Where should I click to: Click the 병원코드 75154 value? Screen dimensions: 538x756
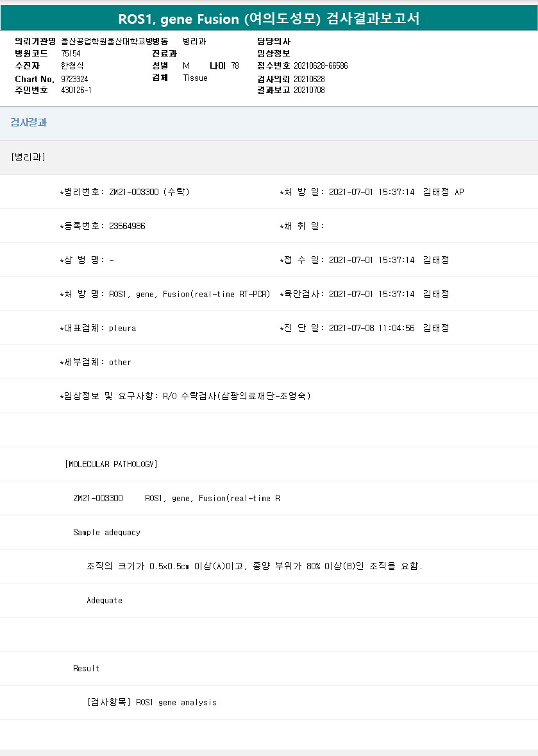71,53
